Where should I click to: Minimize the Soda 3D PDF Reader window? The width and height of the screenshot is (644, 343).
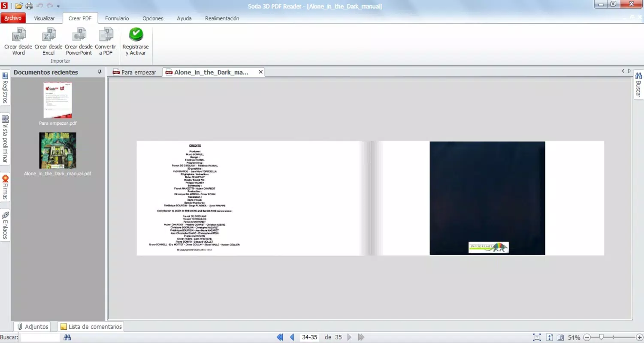[601, 4]
